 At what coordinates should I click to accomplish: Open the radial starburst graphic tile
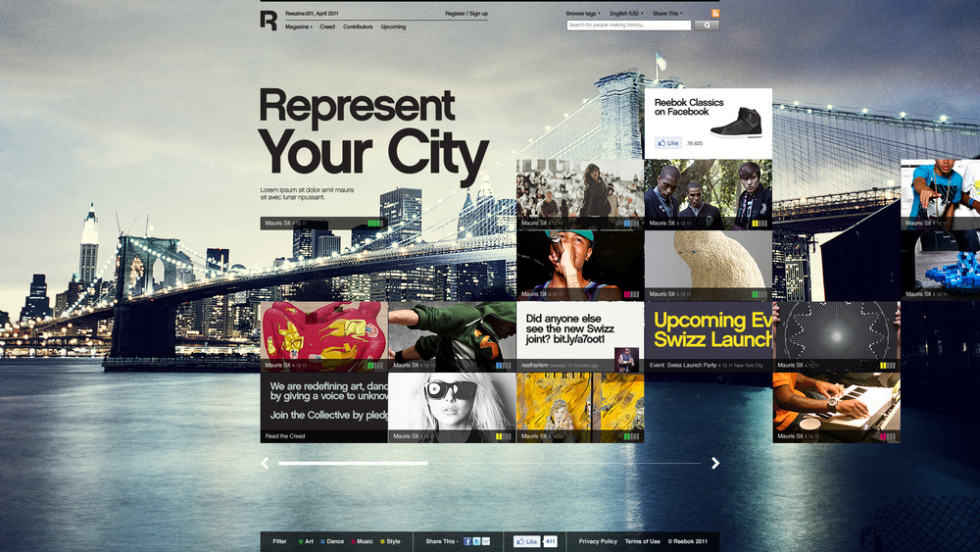coord(836,336)
